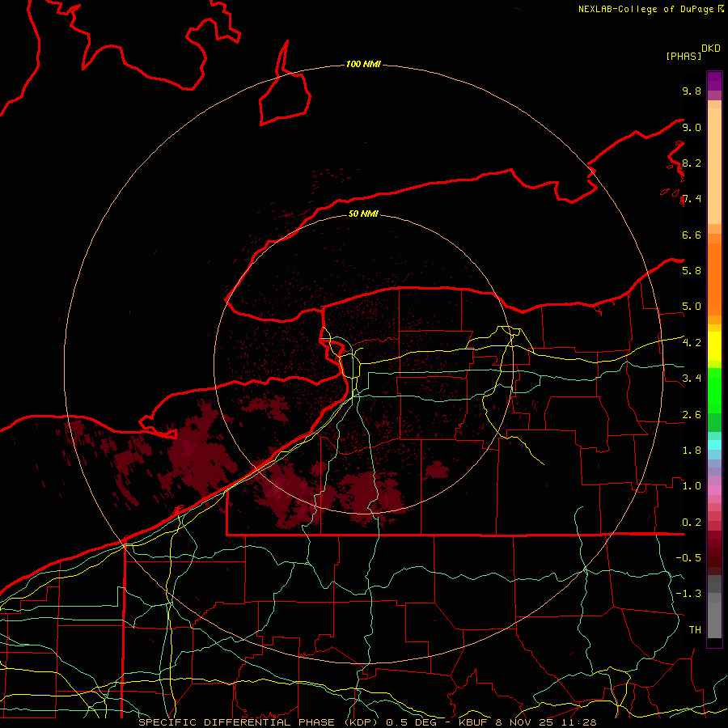Viewport: 728px width, 728px height.
Task: Click the SPECIFIC DIFFERENTIAL PHASE (KDP) caption
Action: tap(260, 722)
